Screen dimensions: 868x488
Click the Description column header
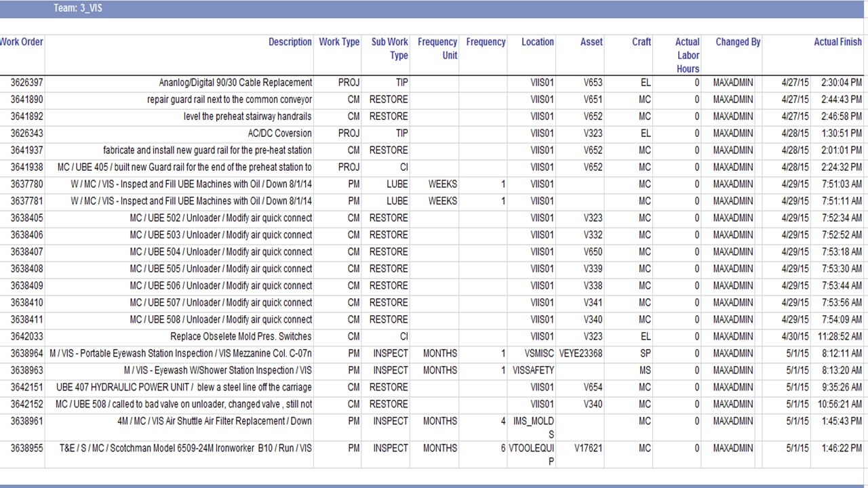pos(290,42)
